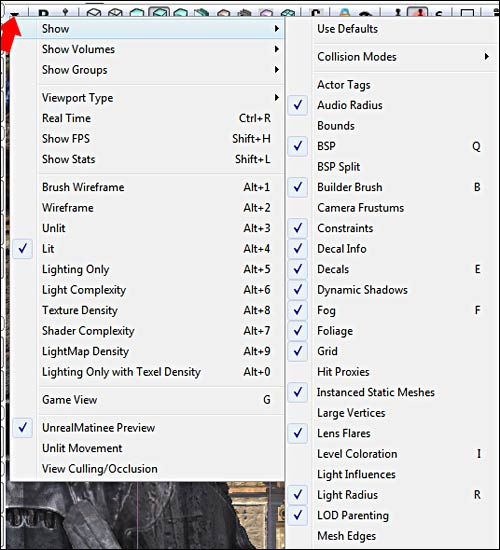500x550 pixels.
Task: Switch to Brush Wireframe view mode
Action: tap(147, 187)
